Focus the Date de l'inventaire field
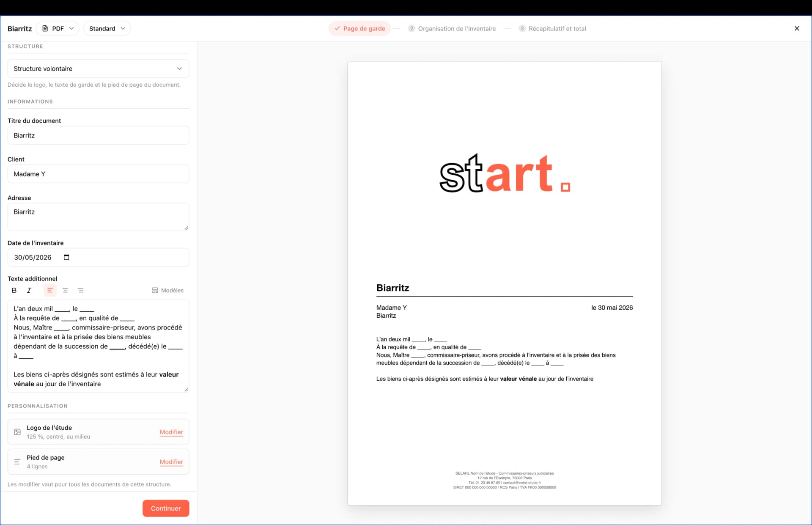The height and width of the screenshot is (525, 812). [x=98, y=257]
